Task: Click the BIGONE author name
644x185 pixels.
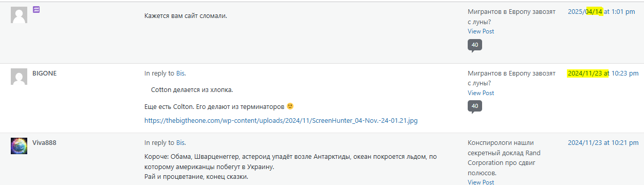Action: click(45, 73)
